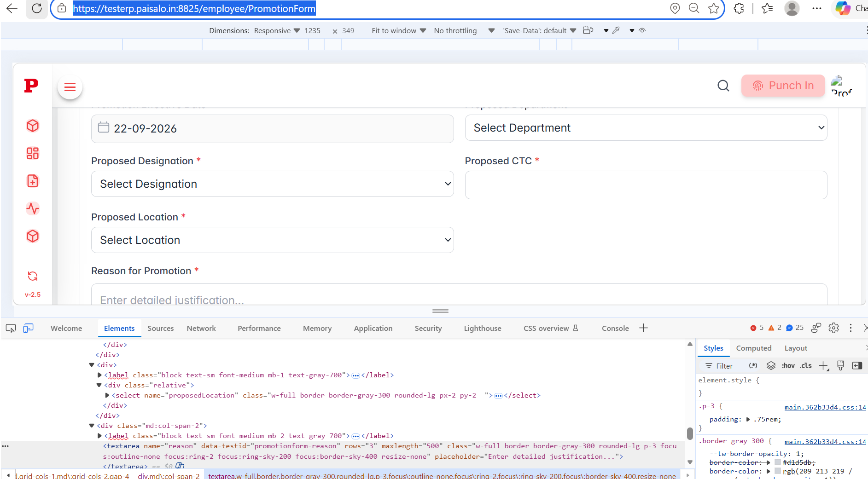This screenshot has height=479, width=868.
Task: Click the rgb(209 213 219) color swatch
Action: click(778, 471)
